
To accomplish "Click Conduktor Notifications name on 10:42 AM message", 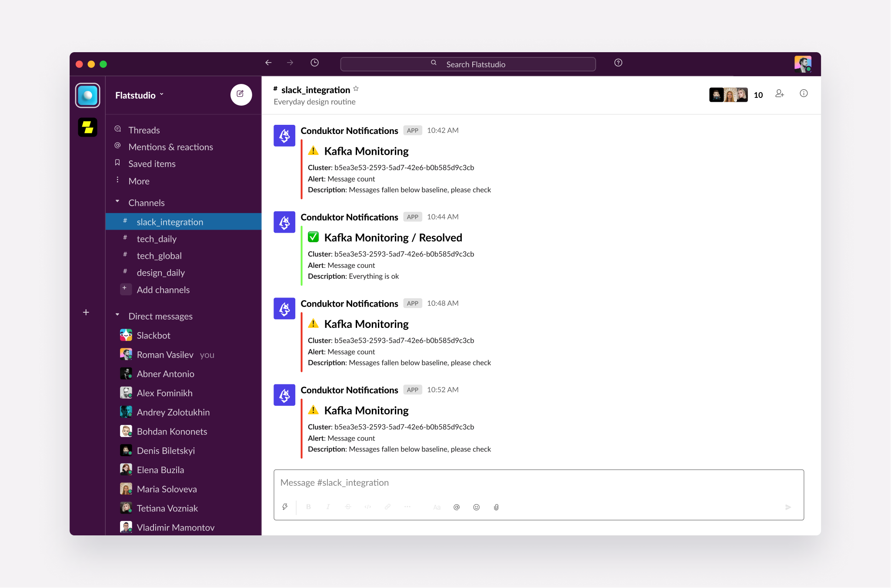I will click(x=349, y=131).
